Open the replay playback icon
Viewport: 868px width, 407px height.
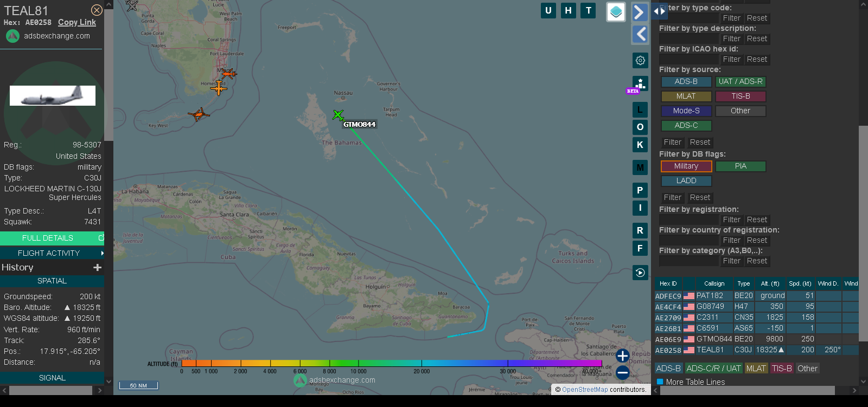point(640,273)
